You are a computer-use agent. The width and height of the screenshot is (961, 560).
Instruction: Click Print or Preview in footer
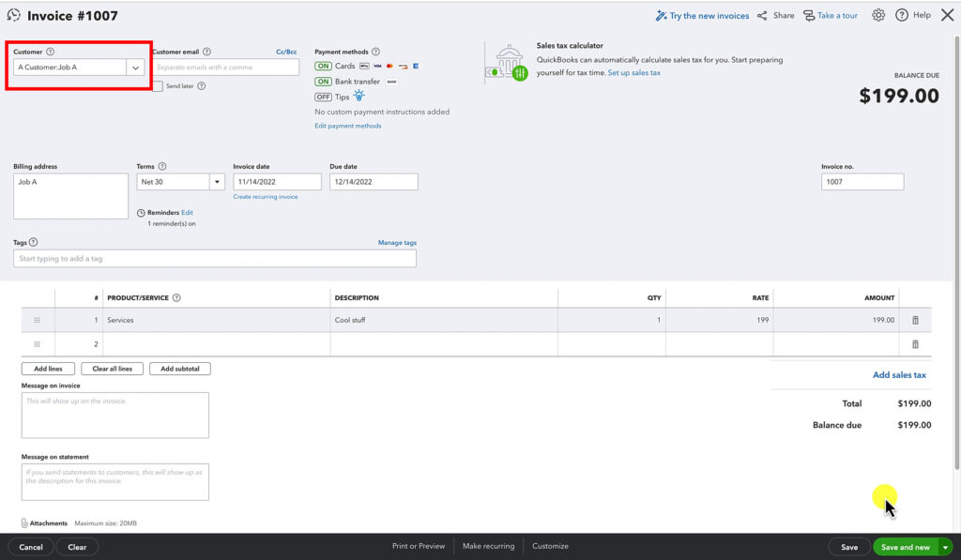pyautogui.click(x=419, y=546)
